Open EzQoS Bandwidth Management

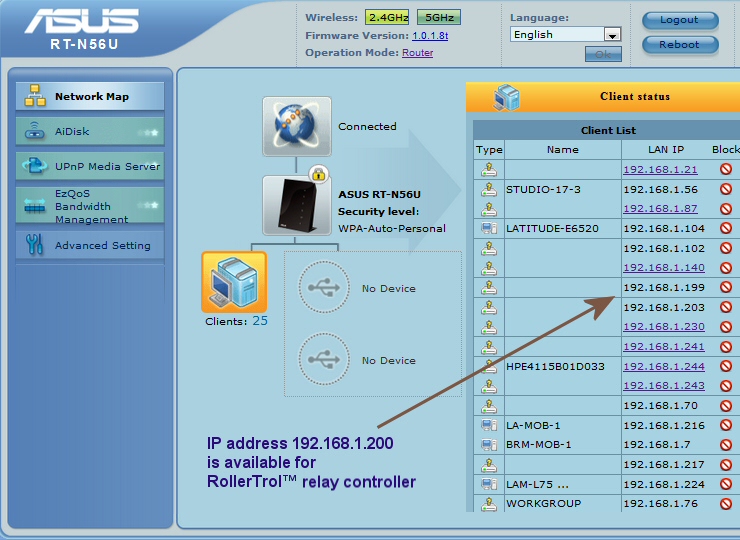coord(90,206)
